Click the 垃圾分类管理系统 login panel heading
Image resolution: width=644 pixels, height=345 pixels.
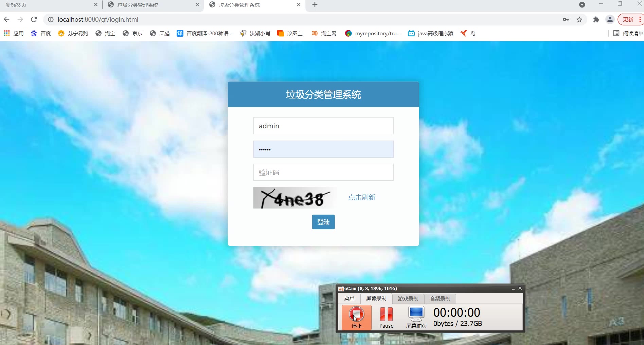coord(323,94)
